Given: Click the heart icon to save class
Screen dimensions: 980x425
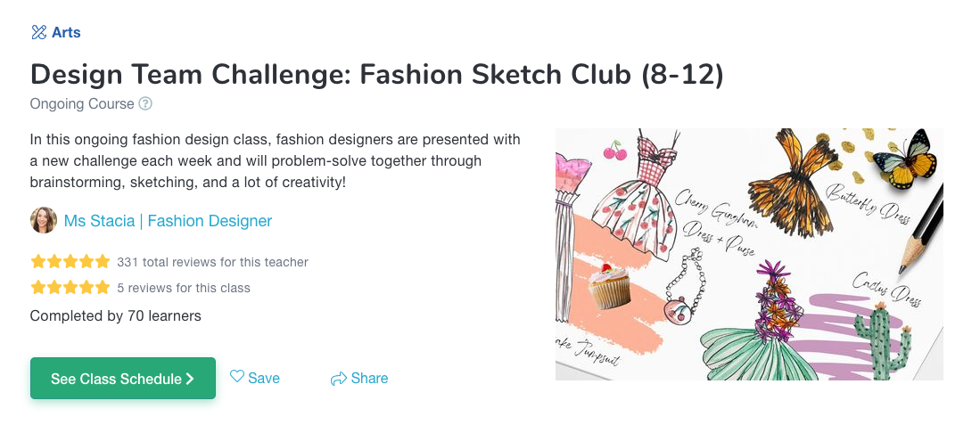Looking at the screenshot, I should click(x=237, y=376).
